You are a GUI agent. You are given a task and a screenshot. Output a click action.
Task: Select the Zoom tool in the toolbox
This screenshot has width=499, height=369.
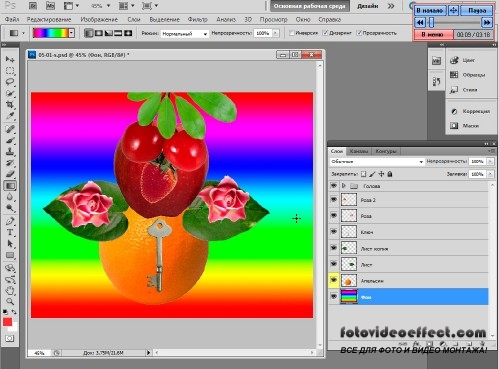click(10, 302)
